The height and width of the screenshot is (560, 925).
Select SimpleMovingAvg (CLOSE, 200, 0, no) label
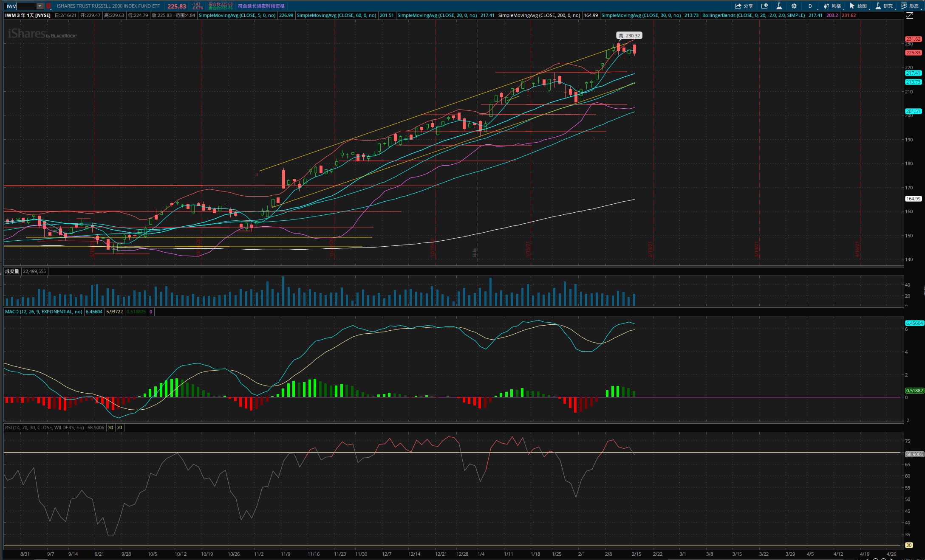[539, 15]
